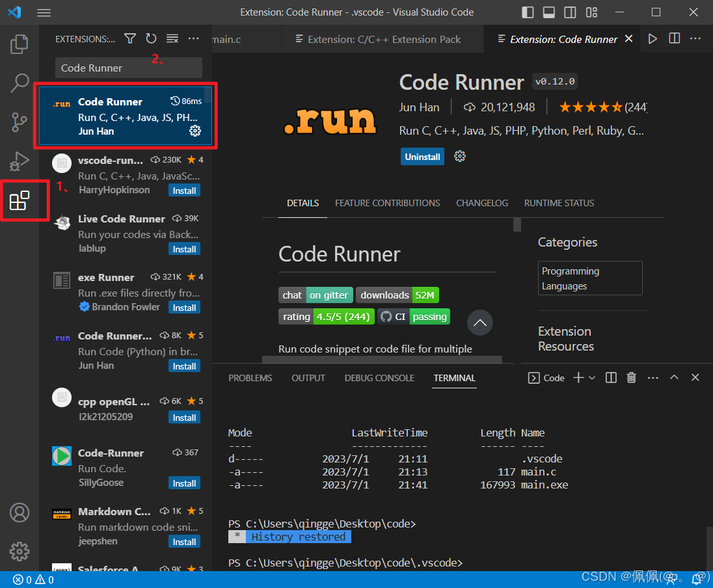Image resolution: width=713 pixels, height=588 pixels.
Task: Open FEATURE CONTRIBUTIONS tab
Action: pyautogui.click(x=388, y=204)
